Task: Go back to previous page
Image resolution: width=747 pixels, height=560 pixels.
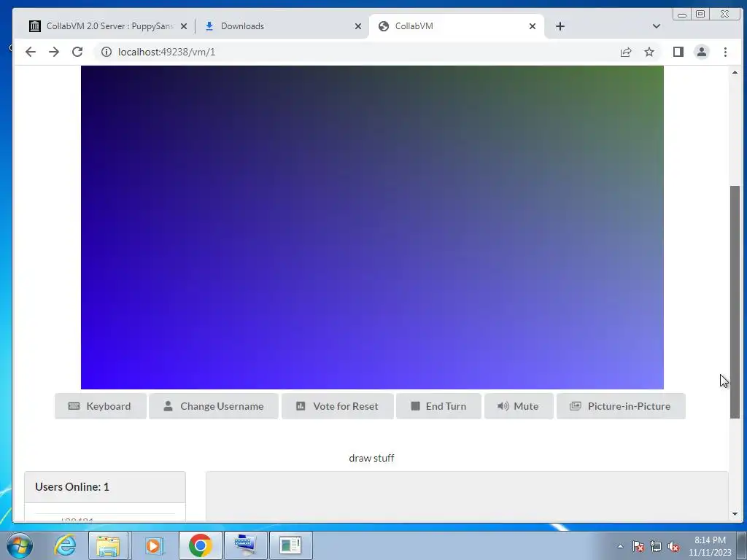Action: click(x=31, y=52)
